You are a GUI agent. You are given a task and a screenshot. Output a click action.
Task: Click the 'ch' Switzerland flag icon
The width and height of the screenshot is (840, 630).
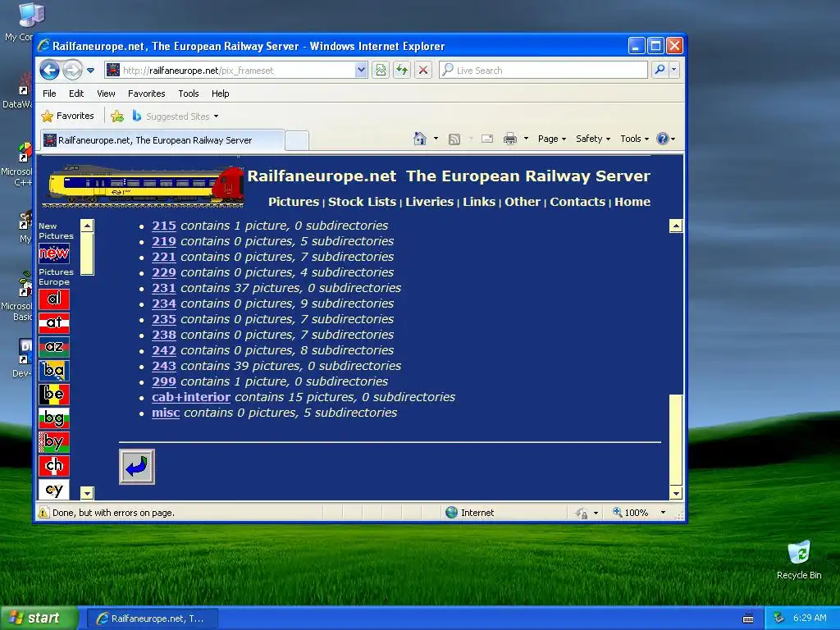pos(54,466)
